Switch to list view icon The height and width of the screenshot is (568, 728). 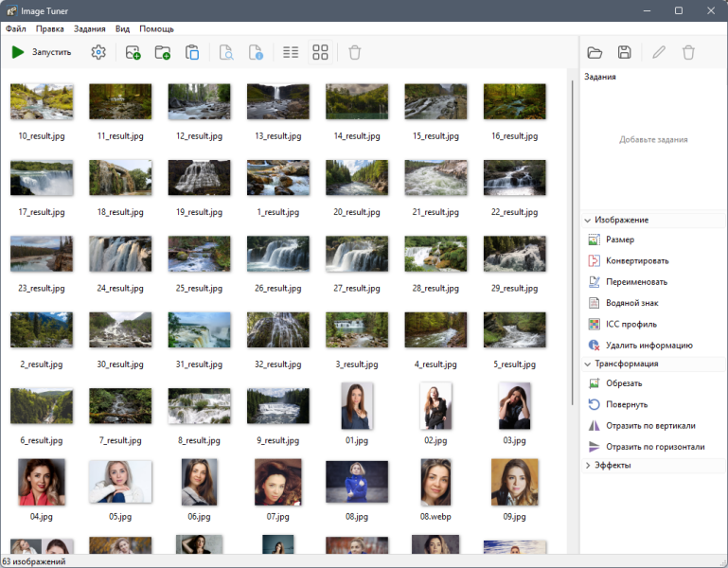click(291, 52)
